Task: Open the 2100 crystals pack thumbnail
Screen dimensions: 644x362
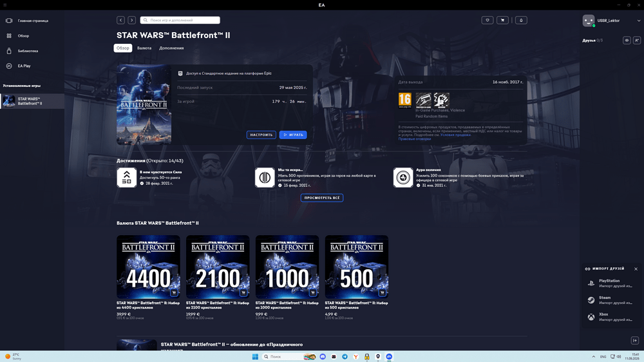Action: 218,267
